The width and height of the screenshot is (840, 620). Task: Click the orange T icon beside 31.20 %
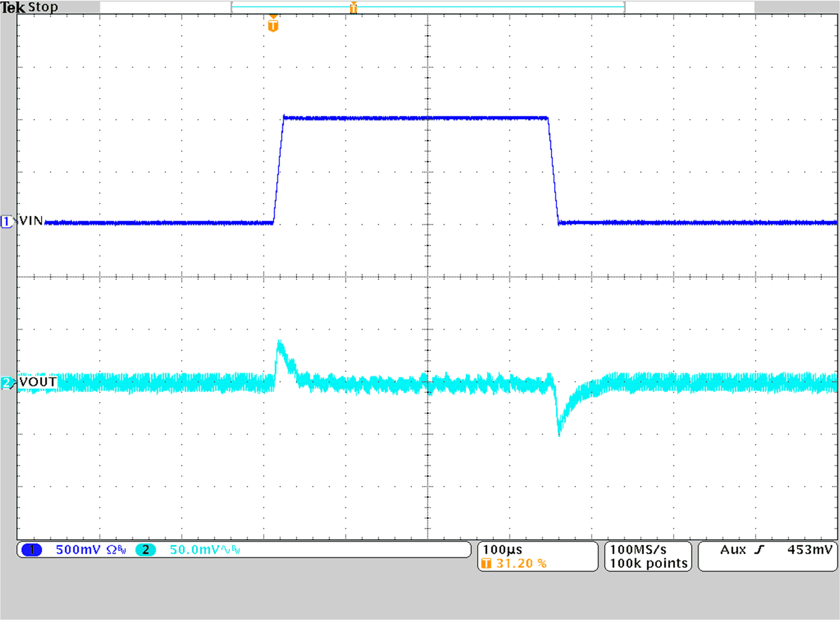pyautogui.click(x=486, y=564)
